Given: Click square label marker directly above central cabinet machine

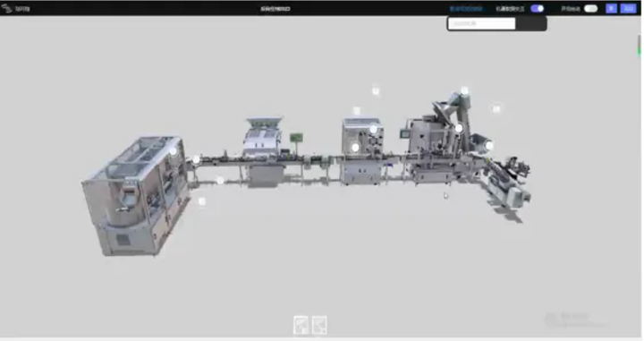Looking at the screenshot, I should pyautogui.click(x=357, y=110).
